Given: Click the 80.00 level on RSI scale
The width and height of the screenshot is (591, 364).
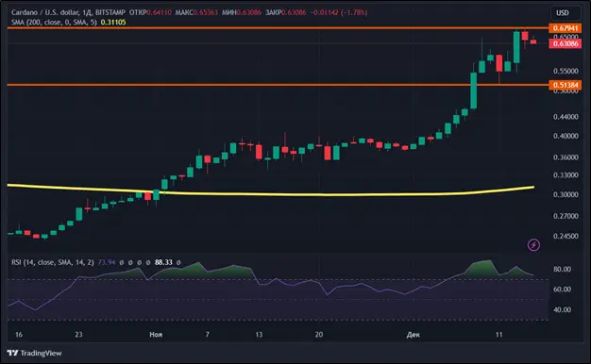Looking at the screenshot, I should pyautogui.click(x=562, y=269).
